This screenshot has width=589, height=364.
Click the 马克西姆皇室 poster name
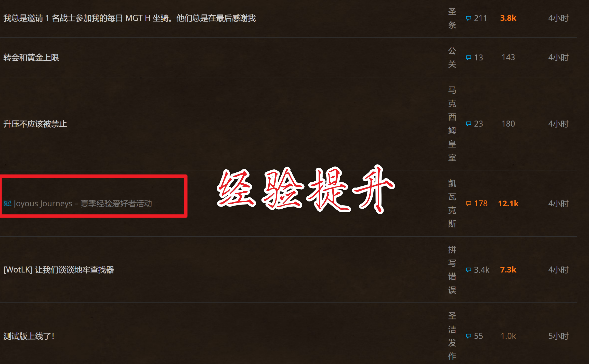(452, 124)
